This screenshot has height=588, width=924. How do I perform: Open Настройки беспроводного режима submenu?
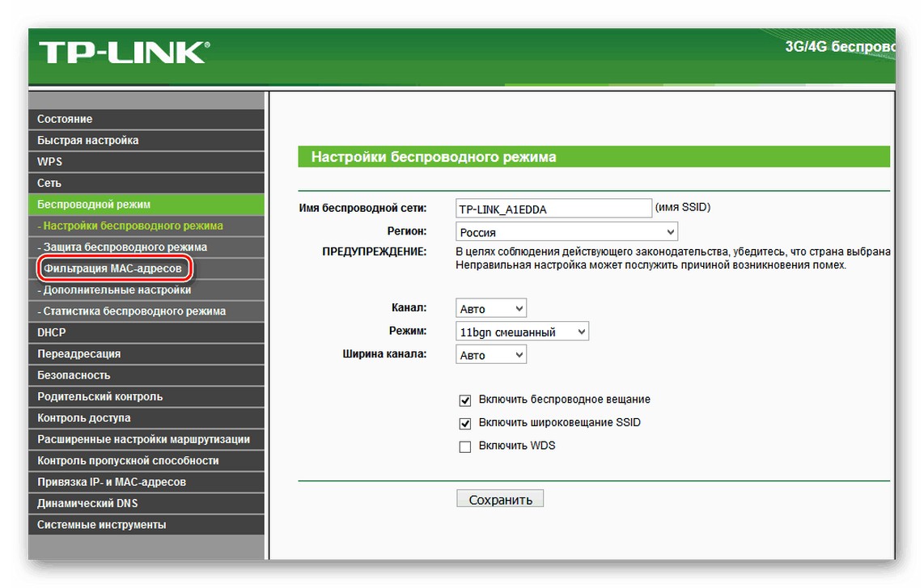(x=146, y=226)
